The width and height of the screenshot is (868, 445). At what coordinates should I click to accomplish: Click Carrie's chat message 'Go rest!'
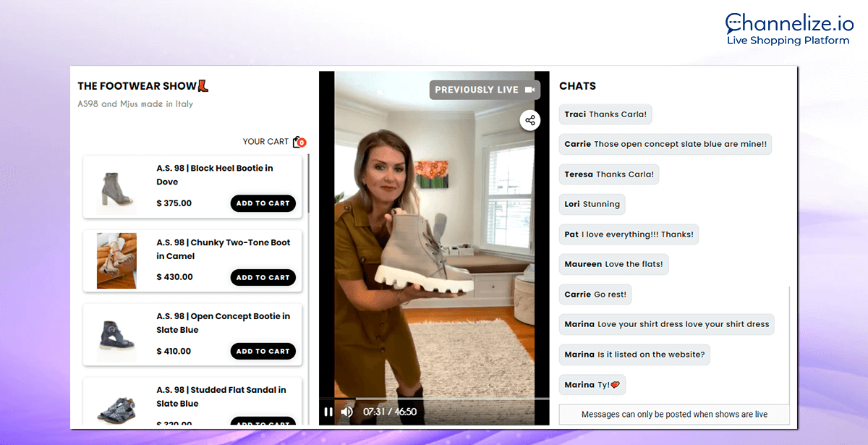[596, 294]
